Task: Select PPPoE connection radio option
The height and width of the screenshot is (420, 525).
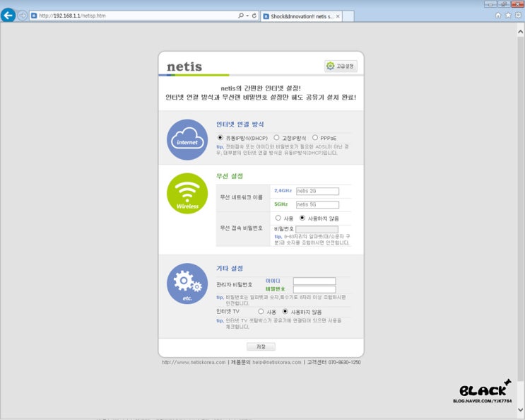Action: pyautogui.click(x=314, y=138)
